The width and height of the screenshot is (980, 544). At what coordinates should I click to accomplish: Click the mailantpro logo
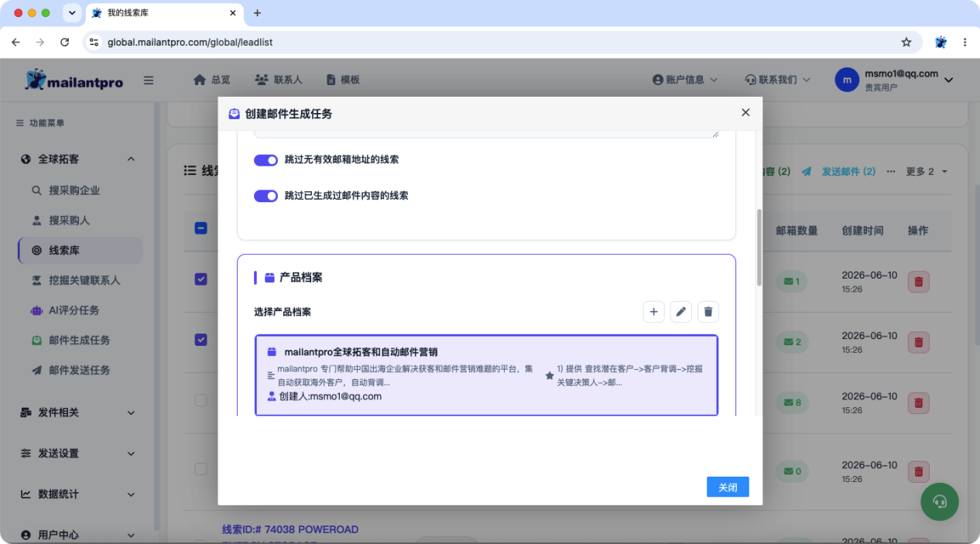(74, 80)
